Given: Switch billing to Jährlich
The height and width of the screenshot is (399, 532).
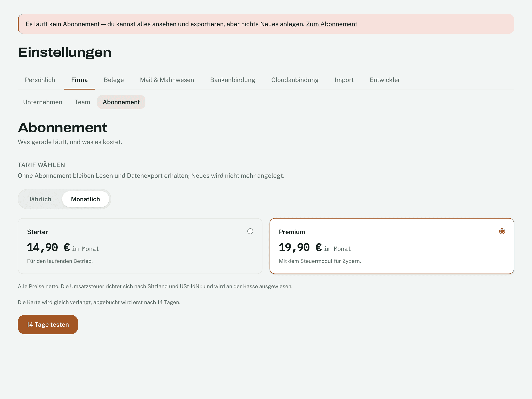Looking at the screenshot, I should (x=40, y=199).
